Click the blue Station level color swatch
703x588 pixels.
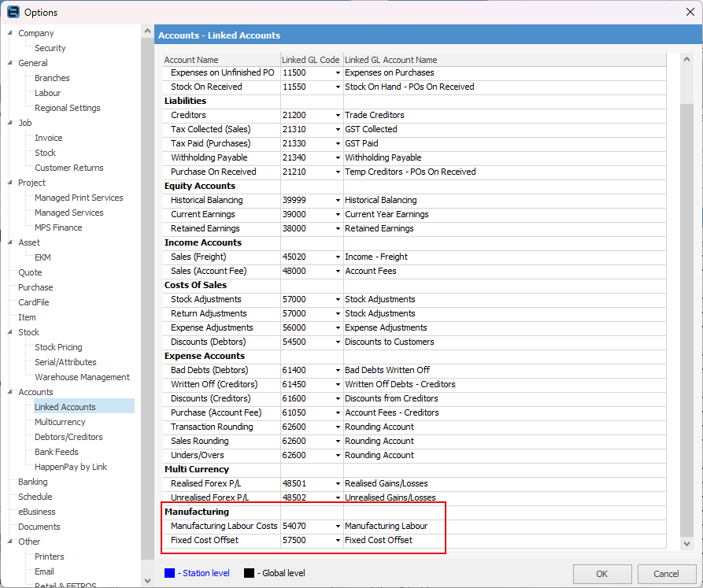point(170,573)
